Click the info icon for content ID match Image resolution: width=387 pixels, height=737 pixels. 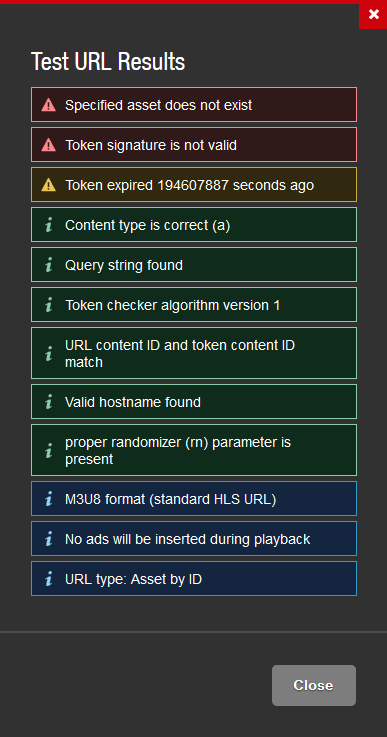coord(48,353)
